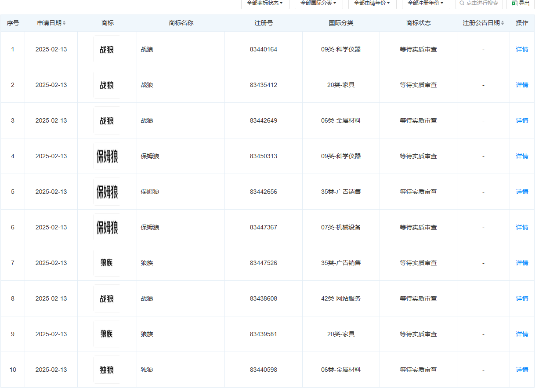Click the 国际分类 column header

(341, 23)
